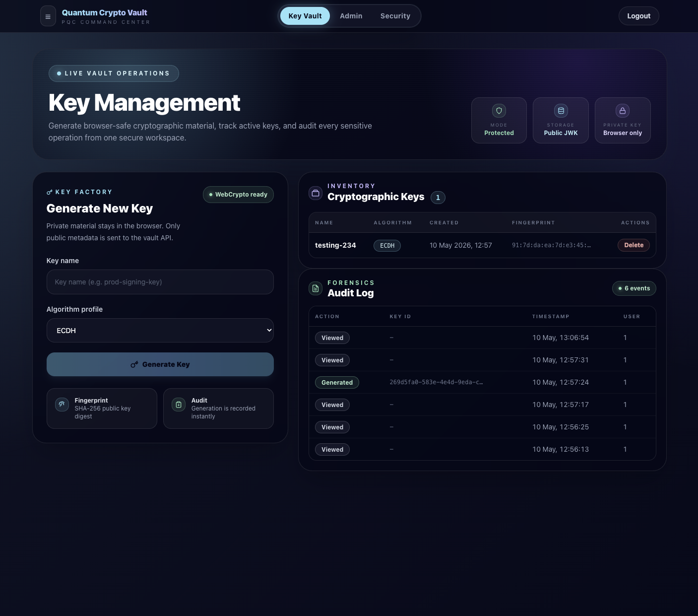Click the key count badge showing 1

pos(438,198)
